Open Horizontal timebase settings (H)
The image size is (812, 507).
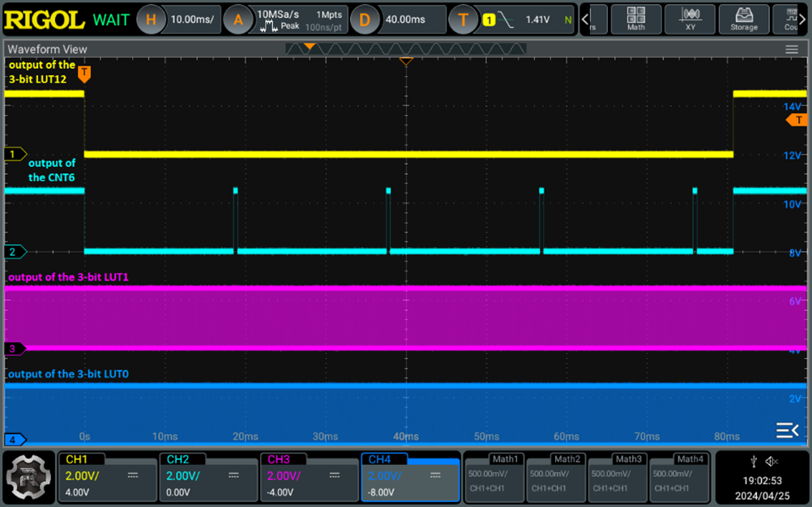click(x=151, y=19)
